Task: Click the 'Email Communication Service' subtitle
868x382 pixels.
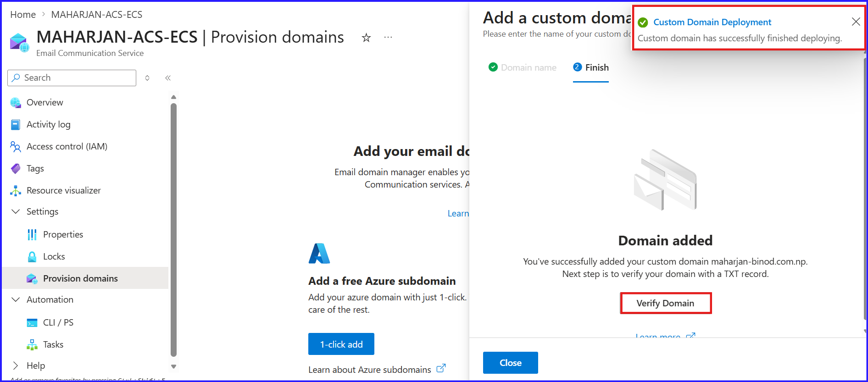Action: coord(90,53)
